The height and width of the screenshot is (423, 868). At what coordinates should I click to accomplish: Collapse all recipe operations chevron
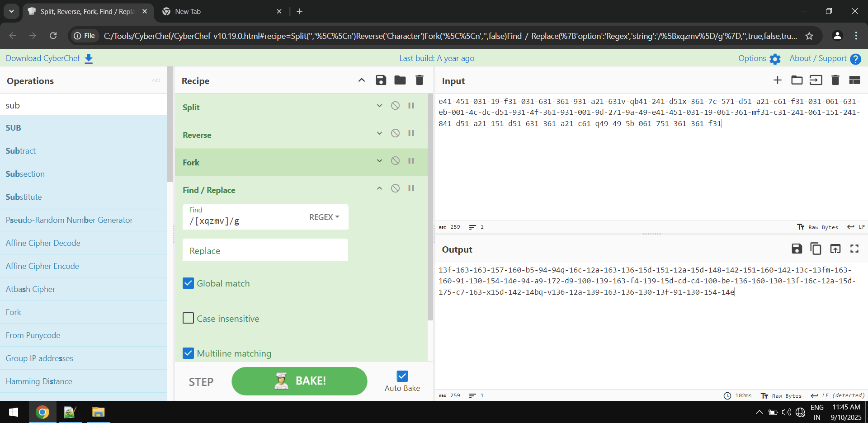362,80
